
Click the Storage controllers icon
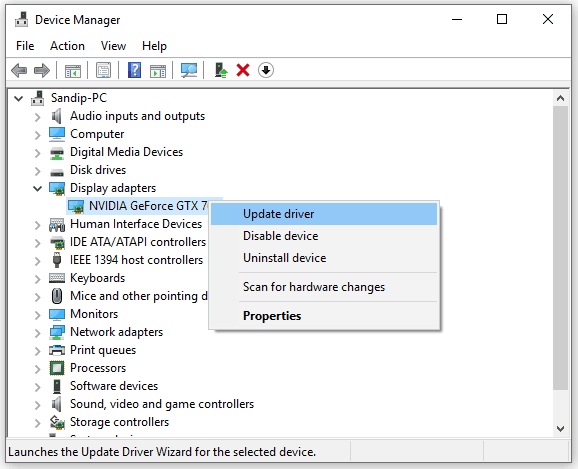pos(57,422)
